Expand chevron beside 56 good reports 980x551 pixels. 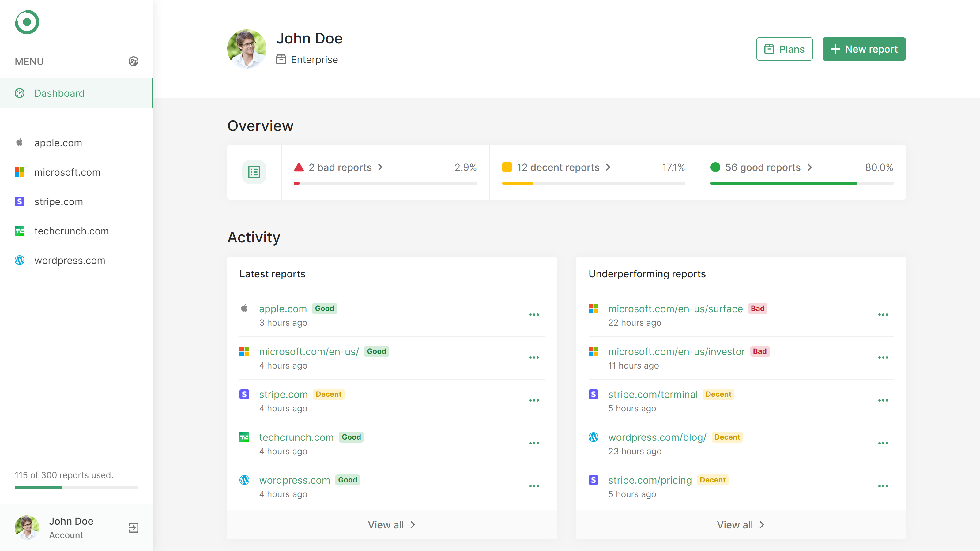click(x=809, y=167)
